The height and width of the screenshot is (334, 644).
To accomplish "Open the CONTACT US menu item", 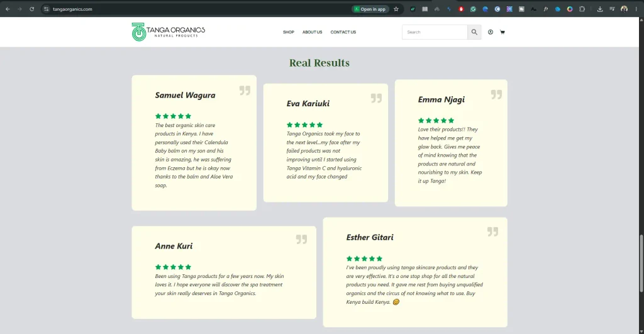I will click(343, 32).
